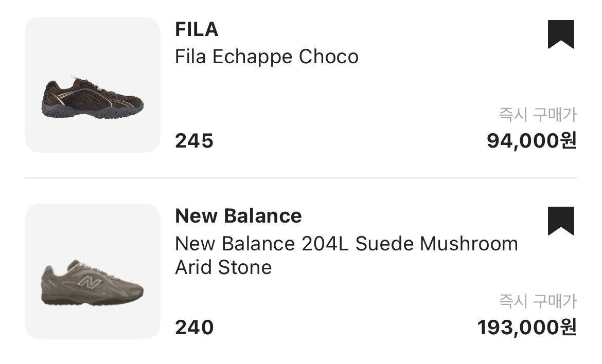Click the 193,000원 price
The image size is (602, 364).
[x=526, y=327]
